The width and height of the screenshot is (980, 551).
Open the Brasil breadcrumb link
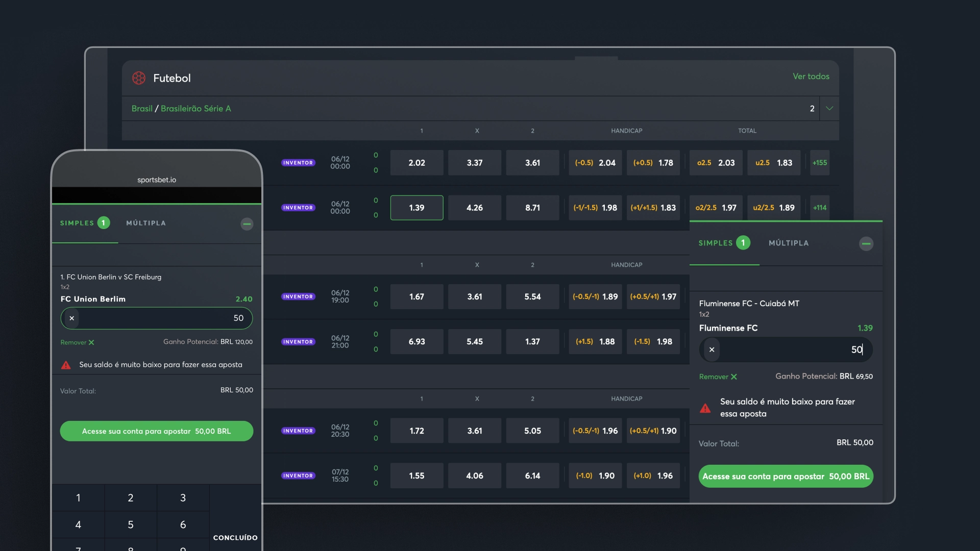point(142,109)
